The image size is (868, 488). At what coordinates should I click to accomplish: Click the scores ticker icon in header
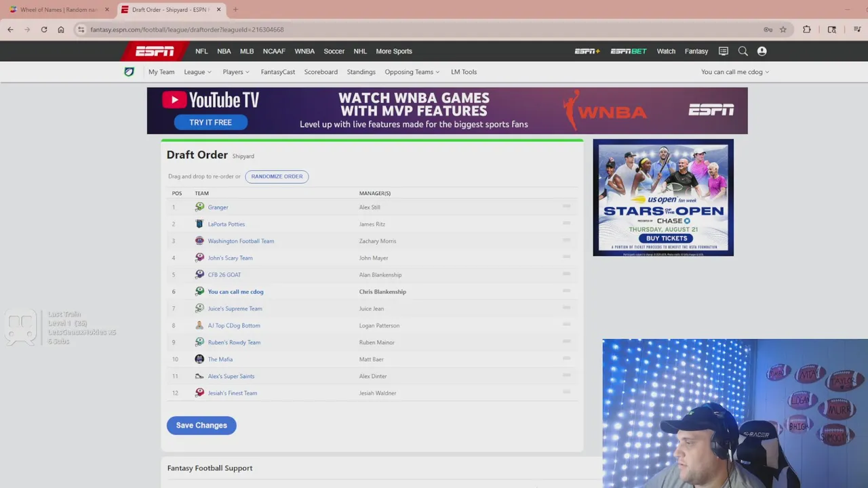(x=724, y=52)
